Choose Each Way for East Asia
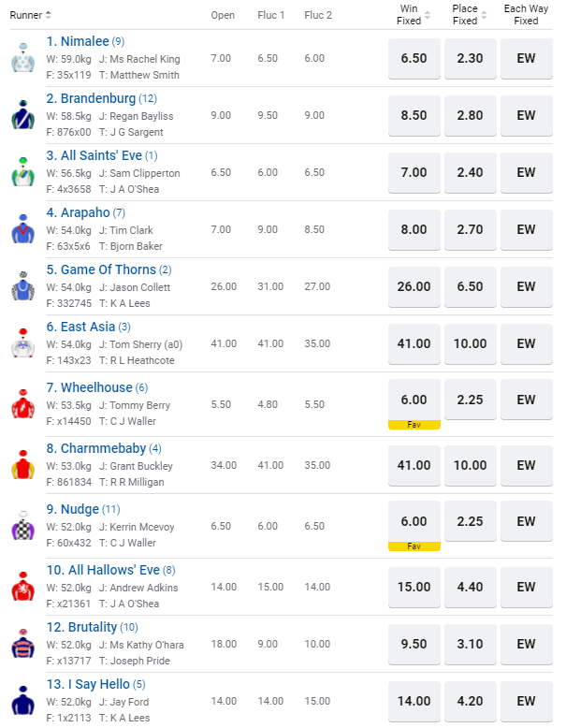This screenshot has height=728, width=566. tap(526, 343)
